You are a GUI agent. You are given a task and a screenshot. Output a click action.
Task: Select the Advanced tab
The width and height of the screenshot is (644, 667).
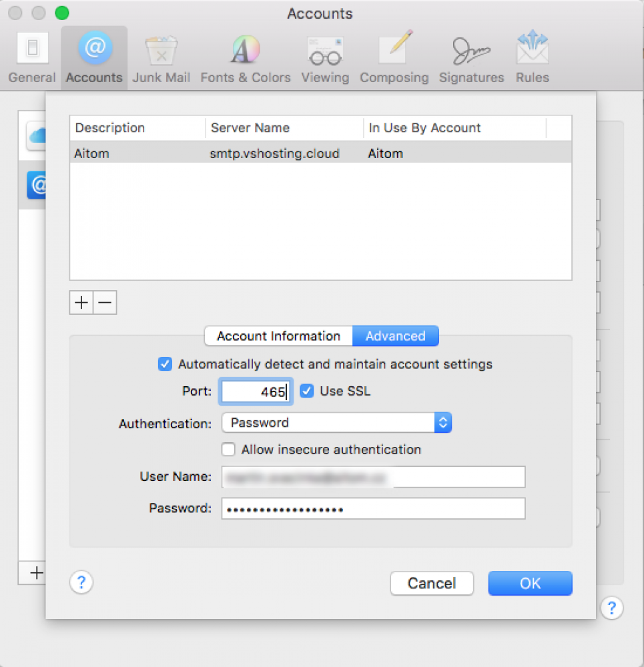tap(395, 336)
